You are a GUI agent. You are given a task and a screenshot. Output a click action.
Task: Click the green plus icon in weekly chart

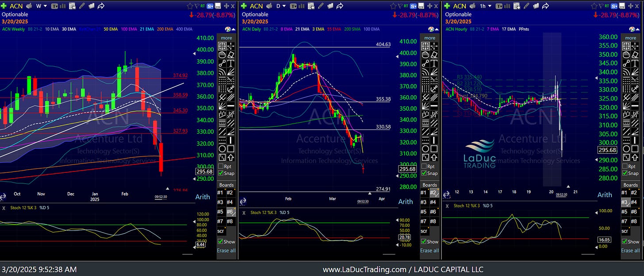point(4,6)
